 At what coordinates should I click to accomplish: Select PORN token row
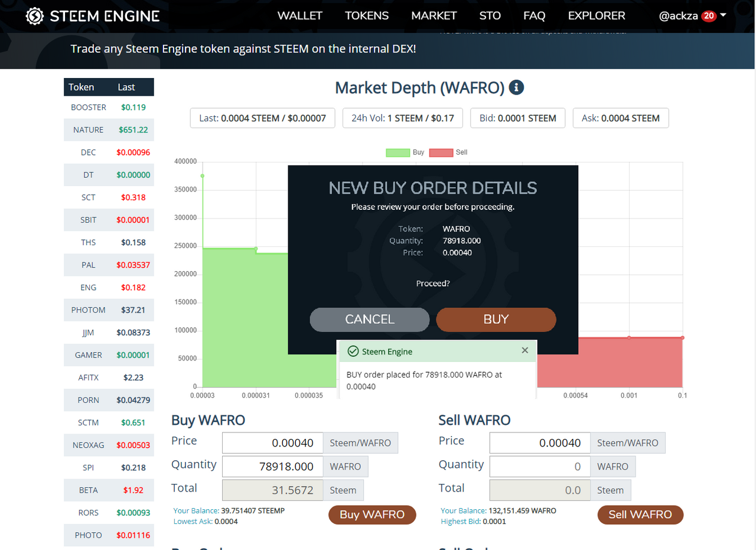tap(109, 400)
